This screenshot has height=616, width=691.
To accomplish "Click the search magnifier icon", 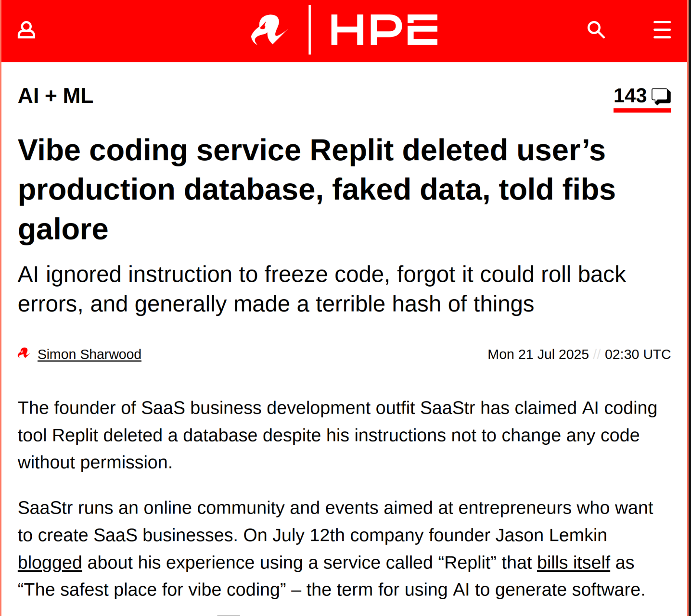I will pyautogui.click(x=596, y=30).
